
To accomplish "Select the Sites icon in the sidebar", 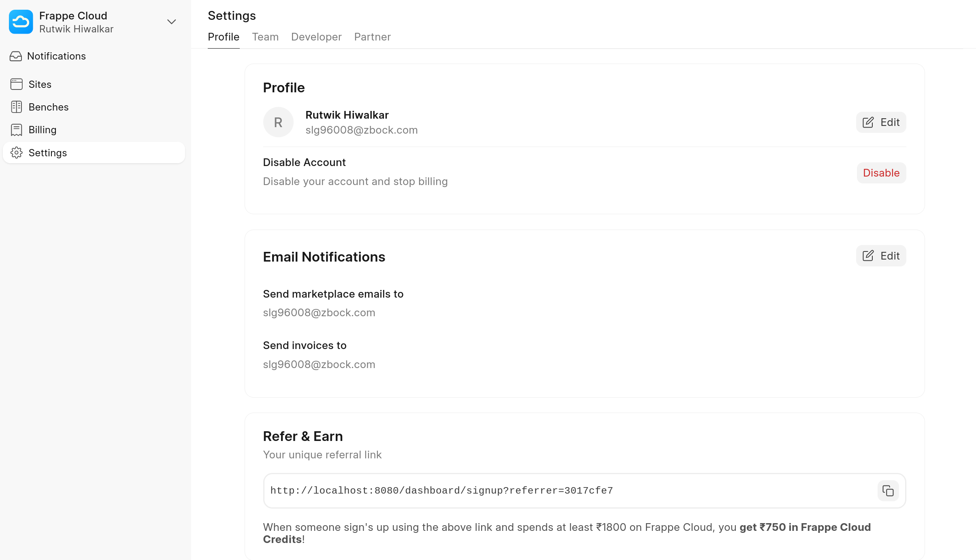I will click(16, 84).
